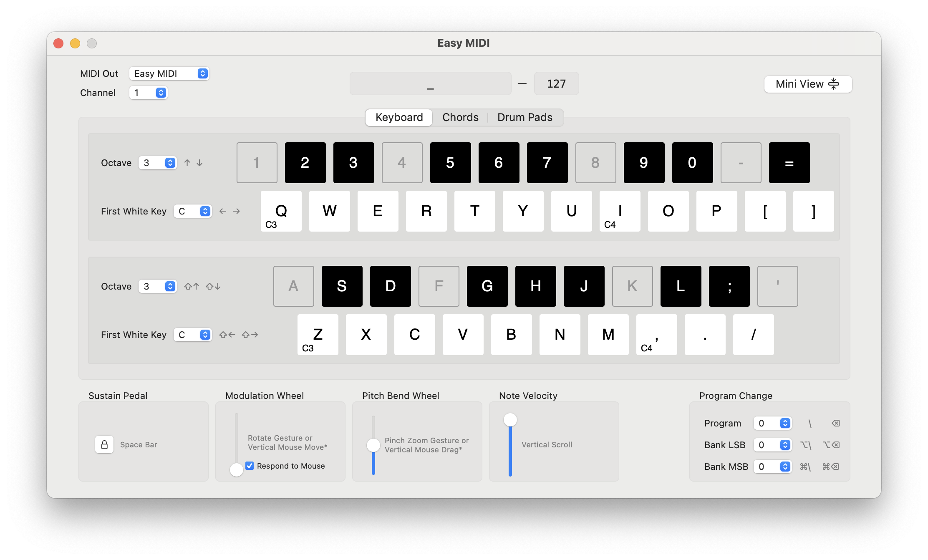Click the command-backspace icon next to Bank MSB
928x560 pixels.
[x=832, y=467]
